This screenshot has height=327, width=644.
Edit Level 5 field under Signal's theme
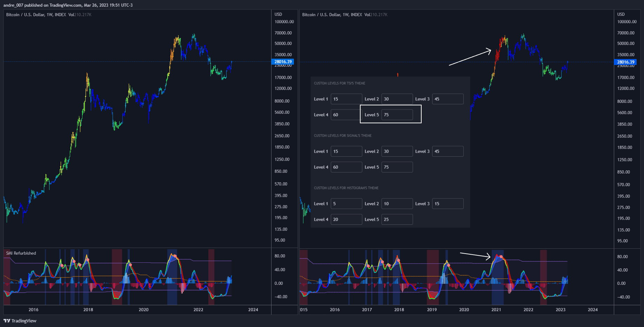coord(397,167)
